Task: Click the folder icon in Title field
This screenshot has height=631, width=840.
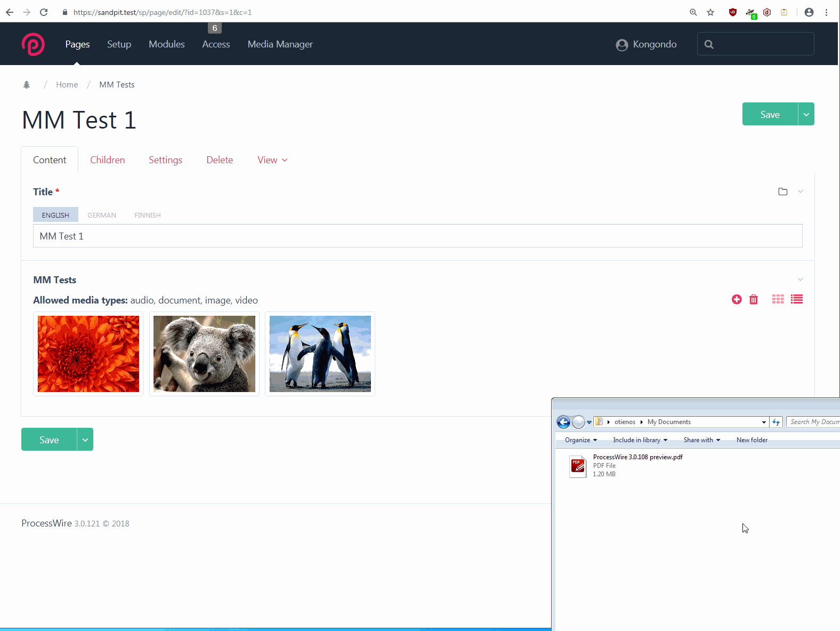Action: click(782, 191)
